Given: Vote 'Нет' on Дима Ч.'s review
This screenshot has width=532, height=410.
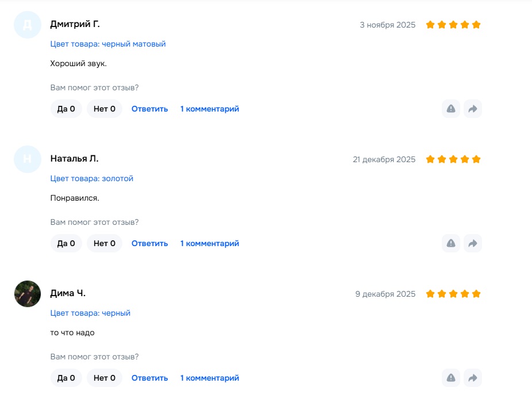Looking at the screenshot, I should 105,378.
